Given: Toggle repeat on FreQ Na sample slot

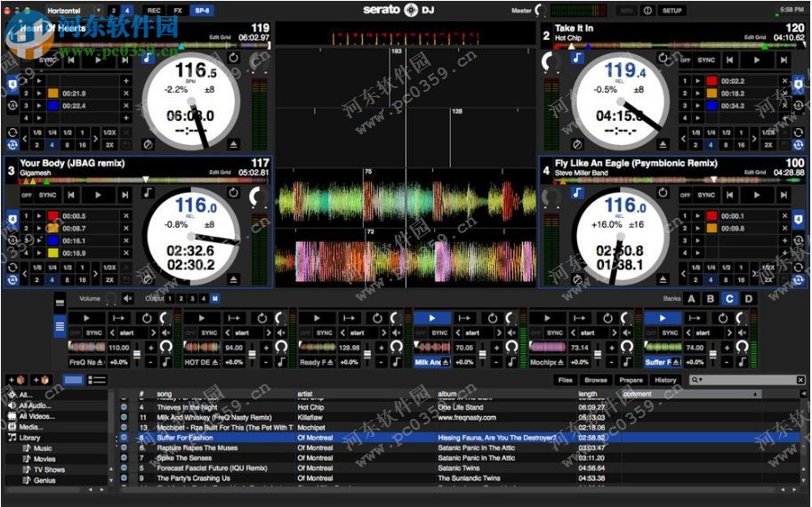Looking at the screenshot, I should (x=147, y=318).
